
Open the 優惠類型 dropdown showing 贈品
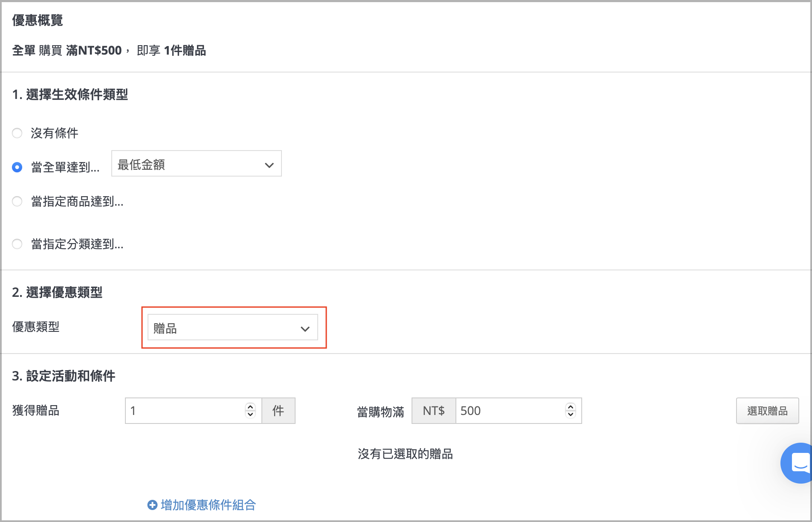(x=233, y=327)
